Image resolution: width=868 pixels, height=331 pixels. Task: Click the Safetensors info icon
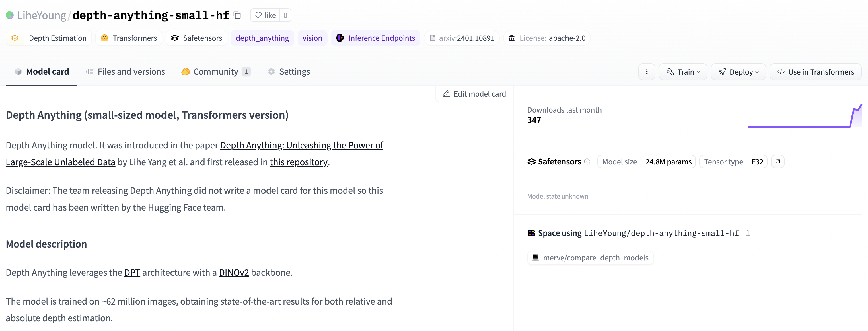coord(588,161)
